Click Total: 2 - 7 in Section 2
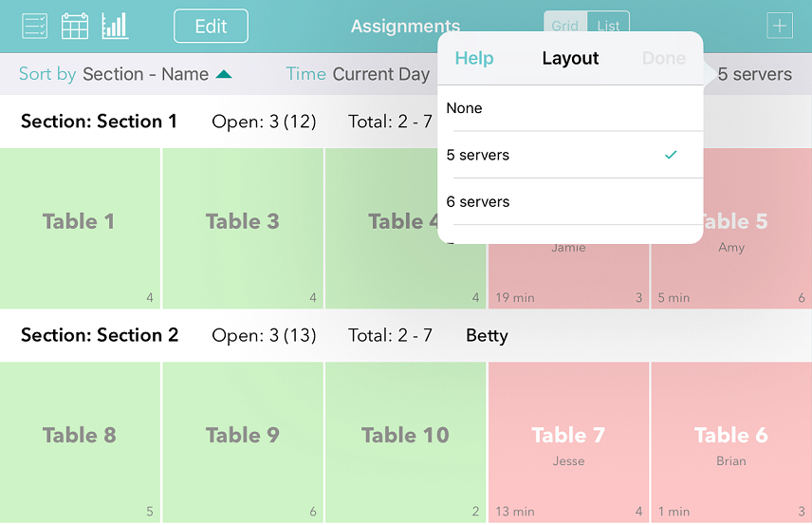Image resolution: width=812 pixels, height=525 pixels. [x=390, y=336]
